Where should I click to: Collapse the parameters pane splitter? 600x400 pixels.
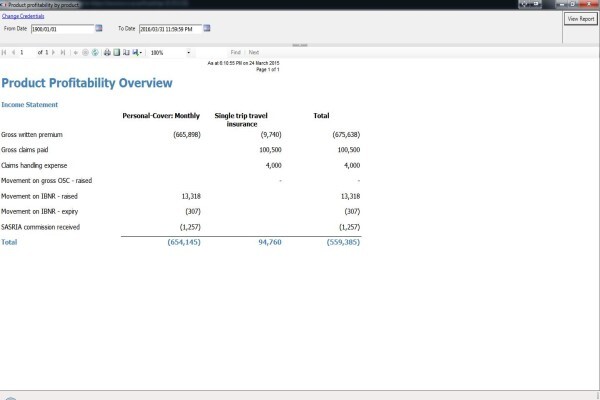(x=300, y=45)
